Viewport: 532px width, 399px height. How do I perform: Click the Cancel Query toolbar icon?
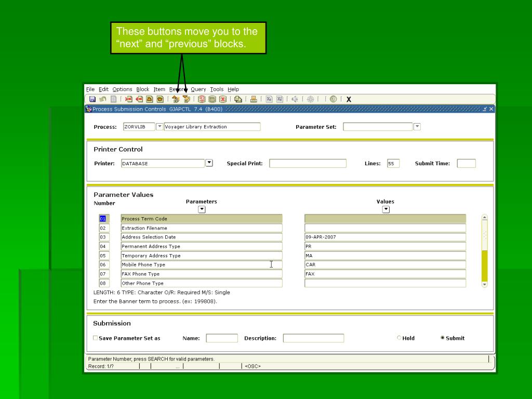click(x=222, y=99)
